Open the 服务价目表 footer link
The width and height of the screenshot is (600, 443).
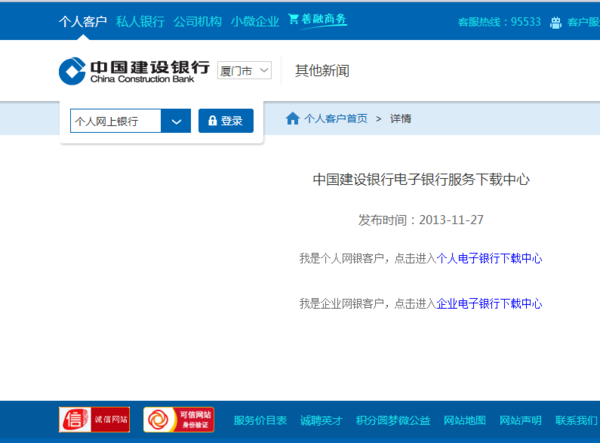[x=260, y=420]
